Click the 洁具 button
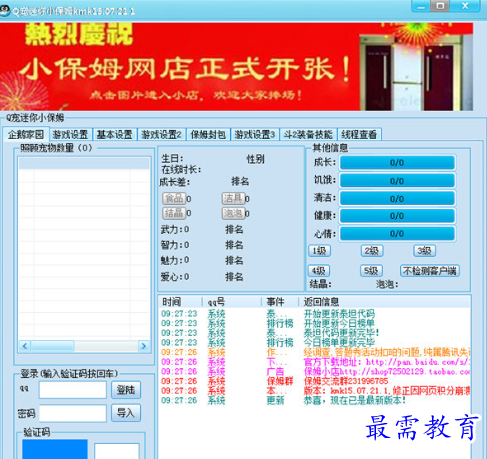Screen dimensions: 487x459 [x=233, y=198]
